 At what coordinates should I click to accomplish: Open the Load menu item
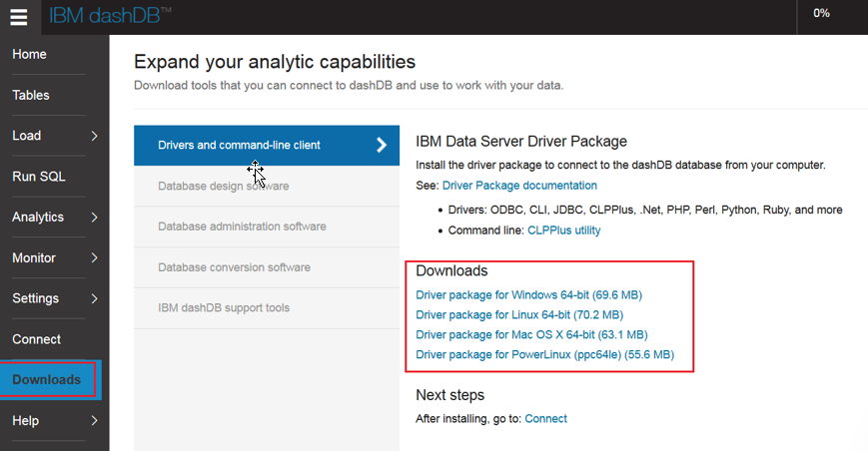pyautogui.click(x=27, y=136)
